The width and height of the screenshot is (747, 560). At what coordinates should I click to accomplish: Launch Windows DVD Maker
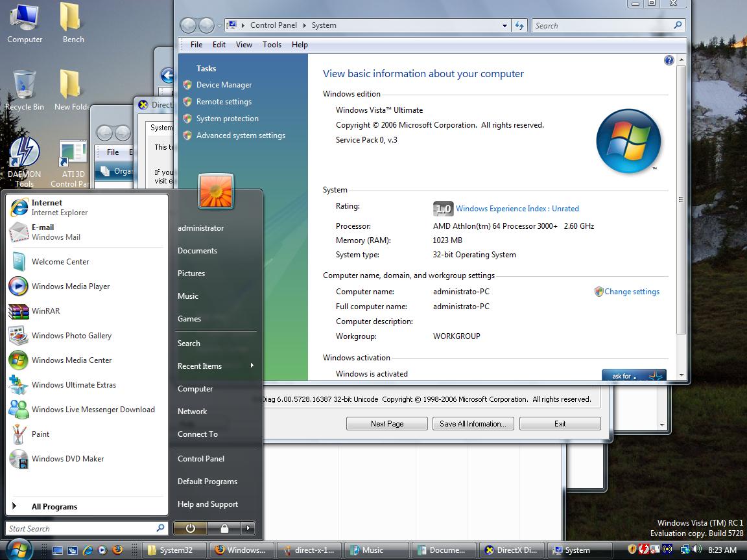coord(67,459)
